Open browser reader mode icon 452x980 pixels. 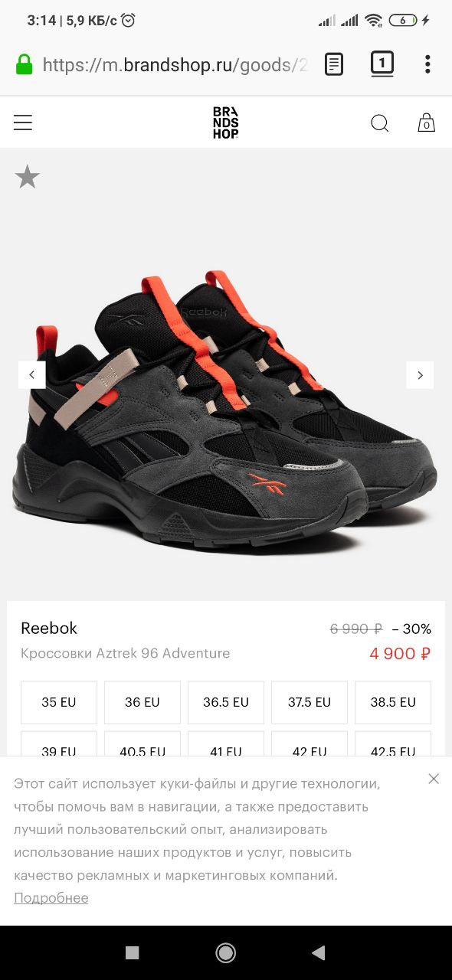(x=334, y=64)
